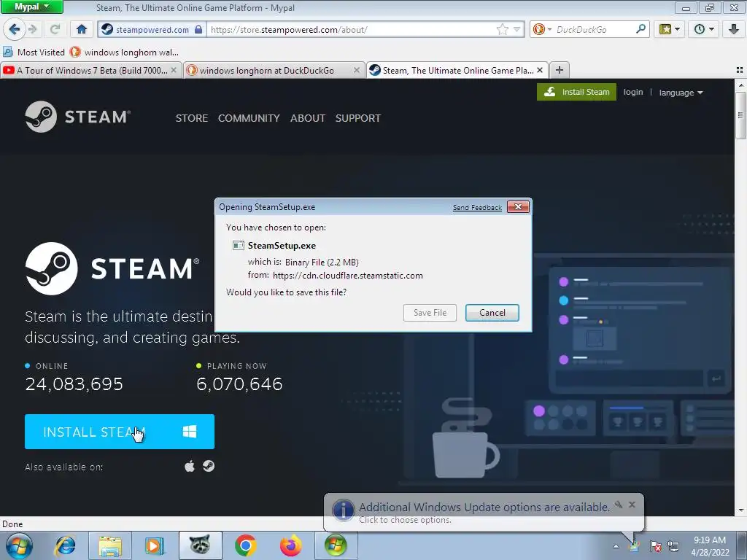Click the DuckDuckGo search input field
The height and width of the screenshot is (560, 747).
pyautogui.click(x=594, y=29)
